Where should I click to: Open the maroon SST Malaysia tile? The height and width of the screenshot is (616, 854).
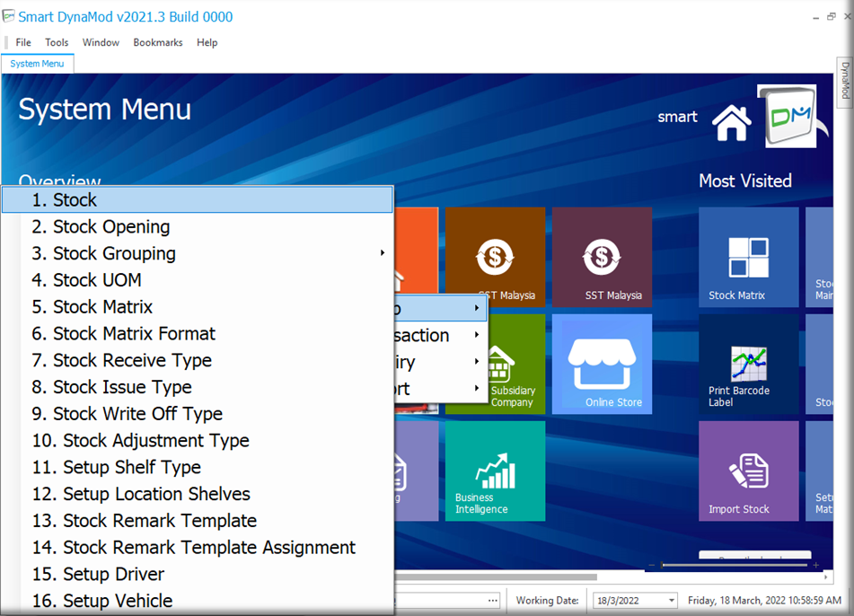click(x=602, y=258)
